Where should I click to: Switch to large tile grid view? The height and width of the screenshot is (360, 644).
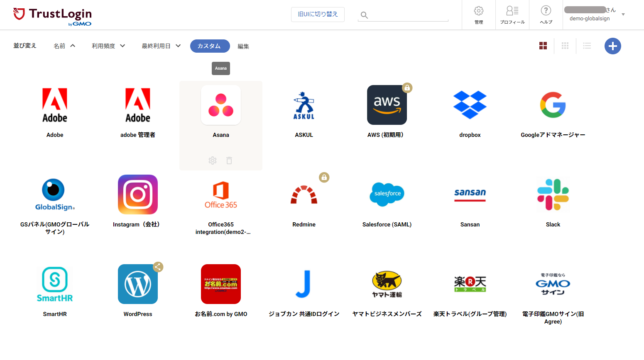543,46
